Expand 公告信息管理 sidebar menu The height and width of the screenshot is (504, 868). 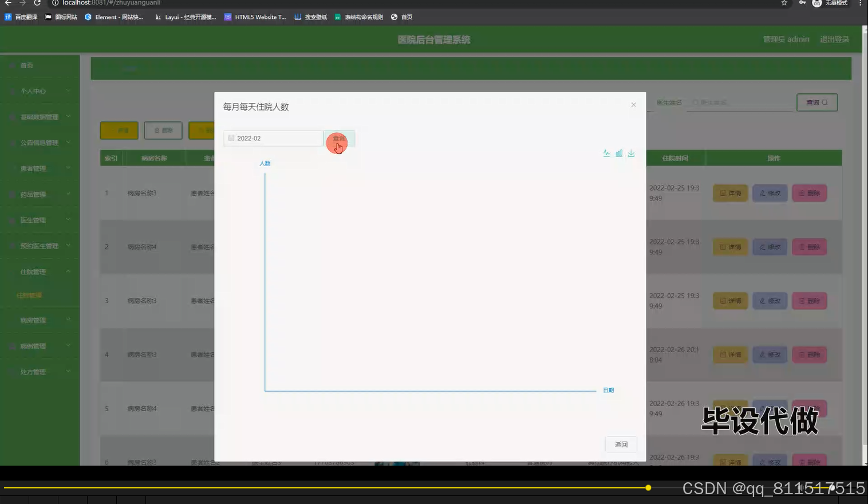click(x=40, y=143)
